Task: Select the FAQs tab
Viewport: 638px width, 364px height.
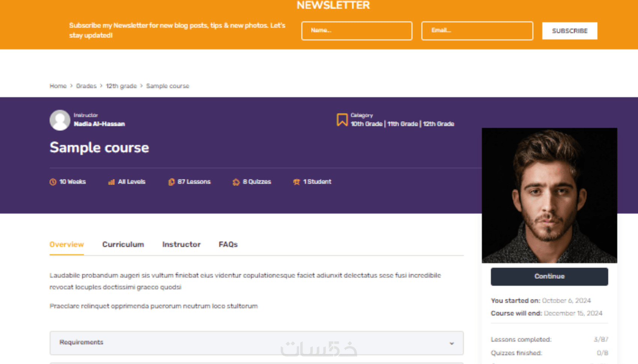Action: 228,244
